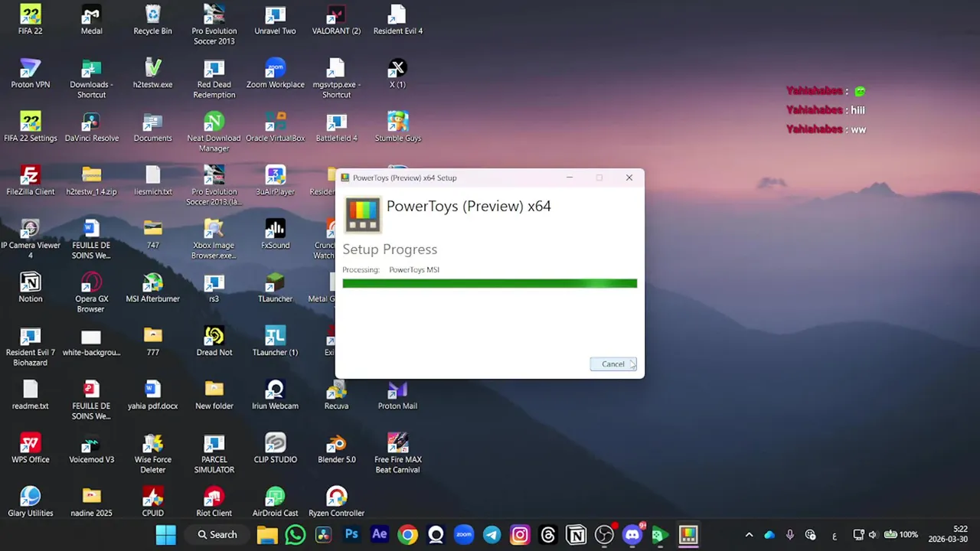Open WhatsApp from the taskbar

(296, 535)
